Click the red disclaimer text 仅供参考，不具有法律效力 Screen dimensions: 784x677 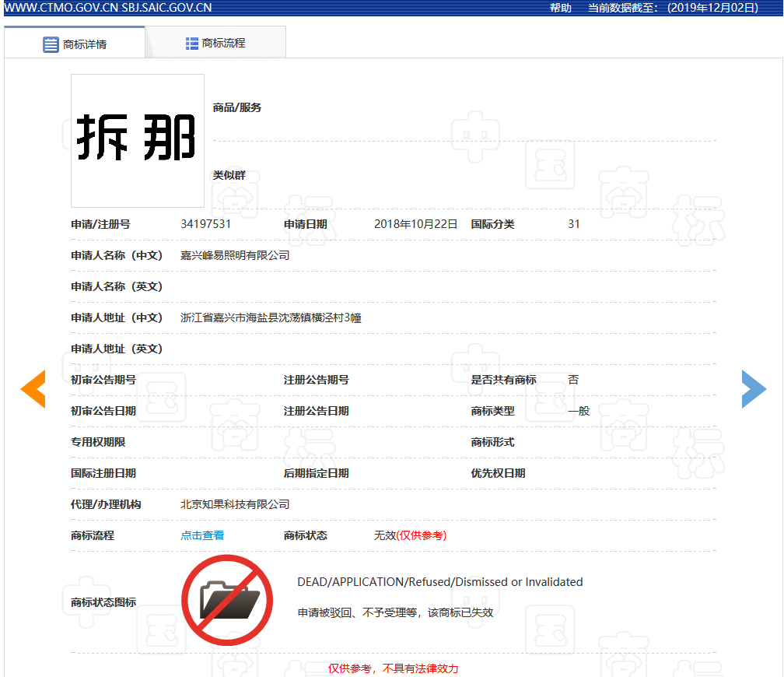point(394,668)
